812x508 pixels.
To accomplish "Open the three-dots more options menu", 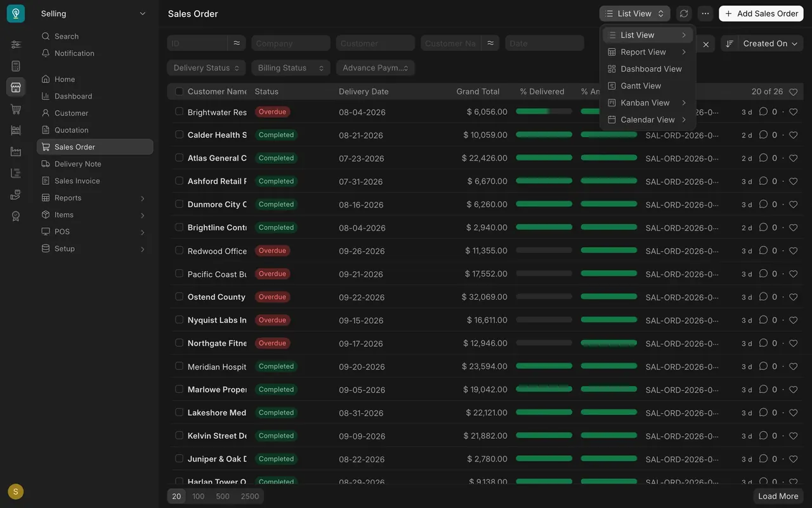I will point(705,13).
